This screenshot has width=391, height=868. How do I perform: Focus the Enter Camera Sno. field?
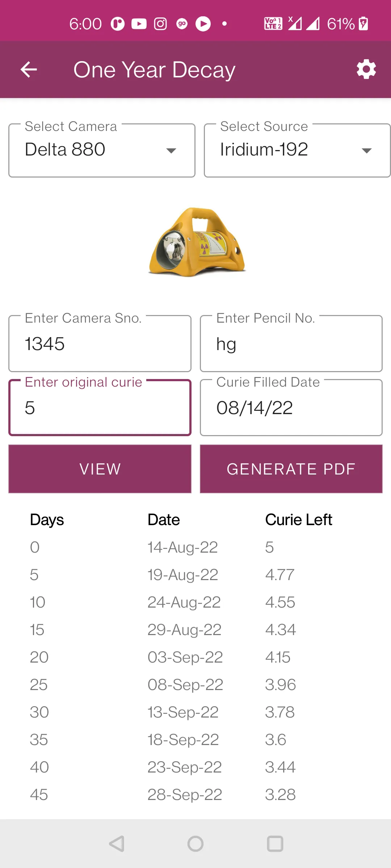pos(100,344)
